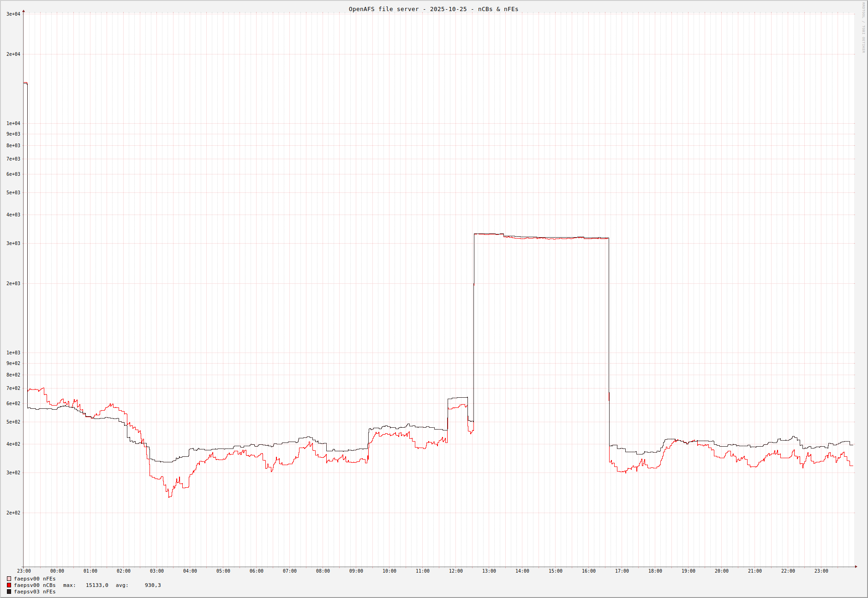Image resolution: width=868 pixels, height=598 pixels.
Task: Click the faepsv00 nCBs legend label
Action: pos(35,585)
